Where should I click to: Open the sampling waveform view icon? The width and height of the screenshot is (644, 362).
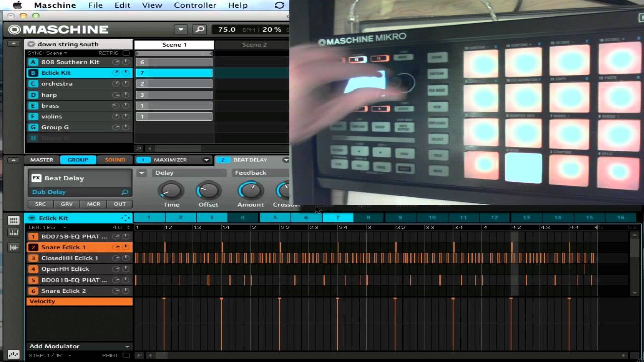[14, 247]
